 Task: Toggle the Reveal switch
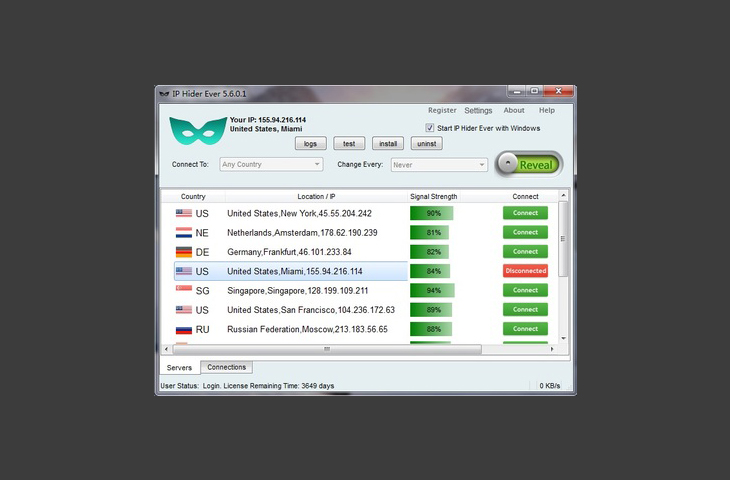tap(528, 165)
